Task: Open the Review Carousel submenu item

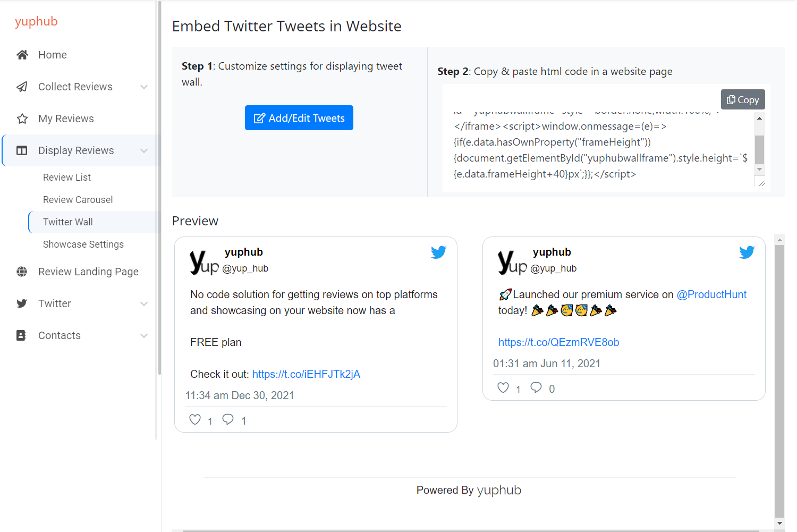Action: click(78, 200)
